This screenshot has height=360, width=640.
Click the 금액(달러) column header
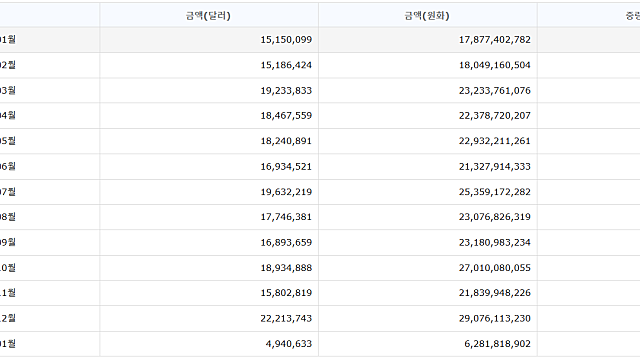[x=209, y=16]
